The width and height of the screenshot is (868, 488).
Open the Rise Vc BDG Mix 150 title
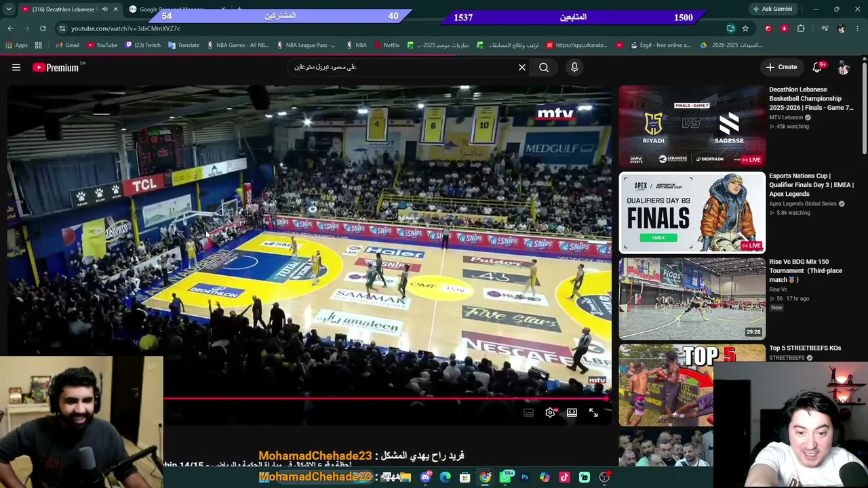806,270
